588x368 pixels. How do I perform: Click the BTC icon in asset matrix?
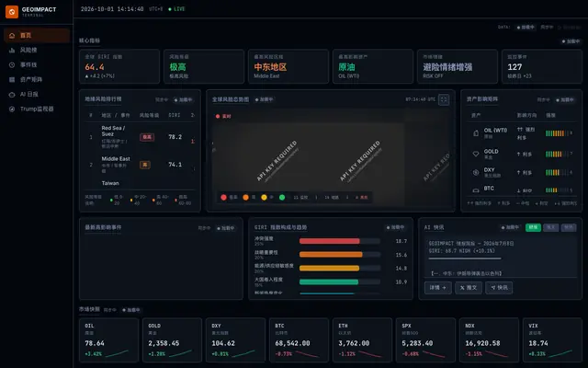476,190
